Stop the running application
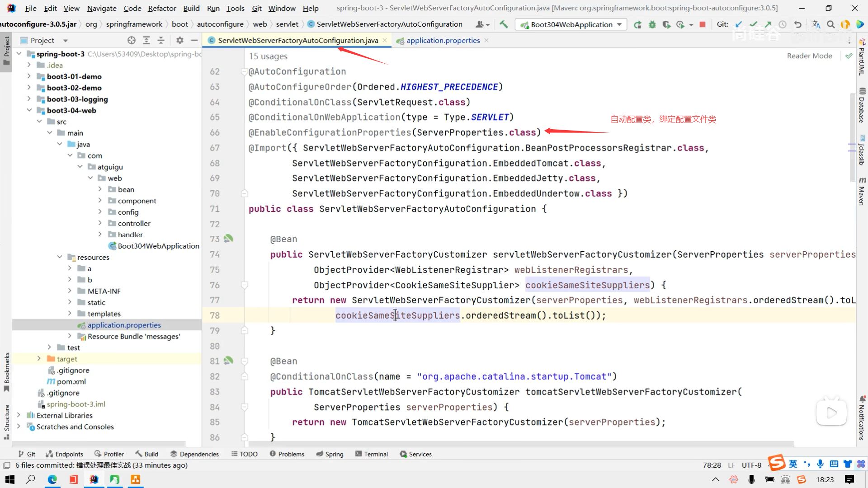 point(703,24)
